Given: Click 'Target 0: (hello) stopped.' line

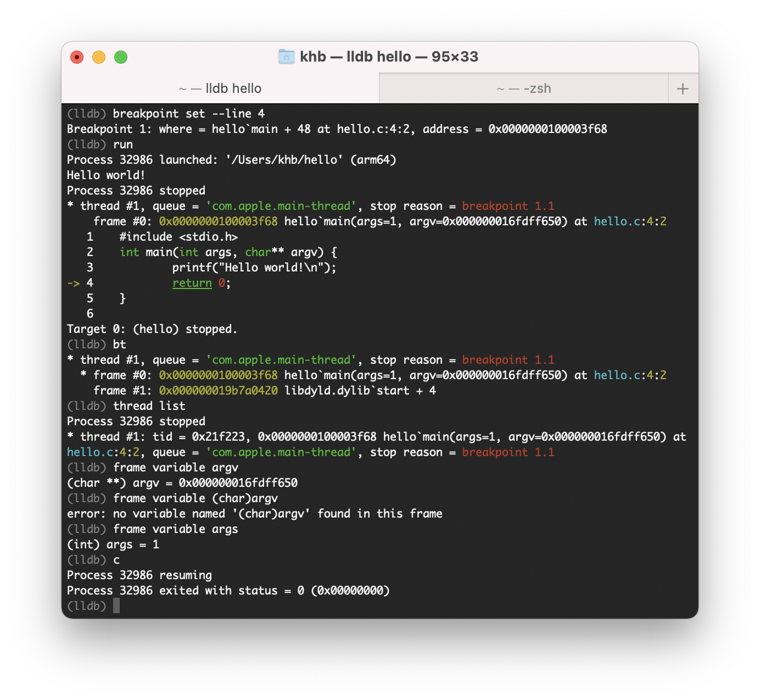Looking at the screenshot, I should click(x=152, y=329).
